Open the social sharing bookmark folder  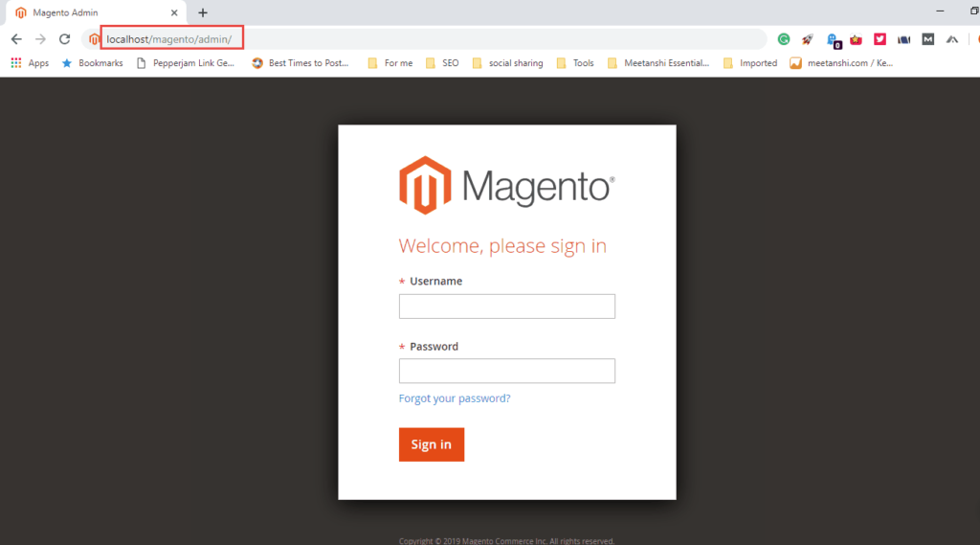pos(507,63)
